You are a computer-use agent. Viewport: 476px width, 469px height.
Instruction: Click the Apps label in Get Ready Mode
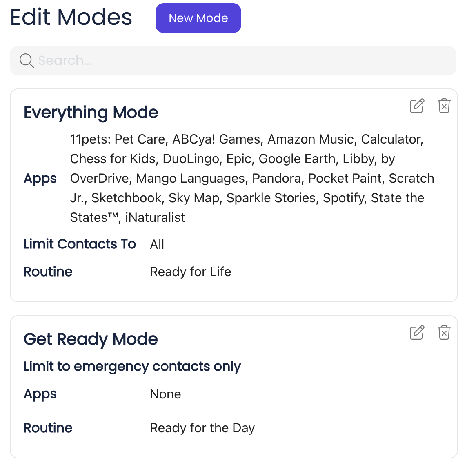point(40,394)
